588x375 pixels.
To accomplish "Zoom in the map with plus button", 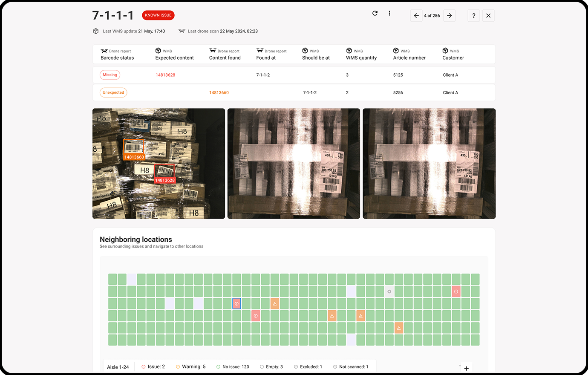I will click(467, 369).
